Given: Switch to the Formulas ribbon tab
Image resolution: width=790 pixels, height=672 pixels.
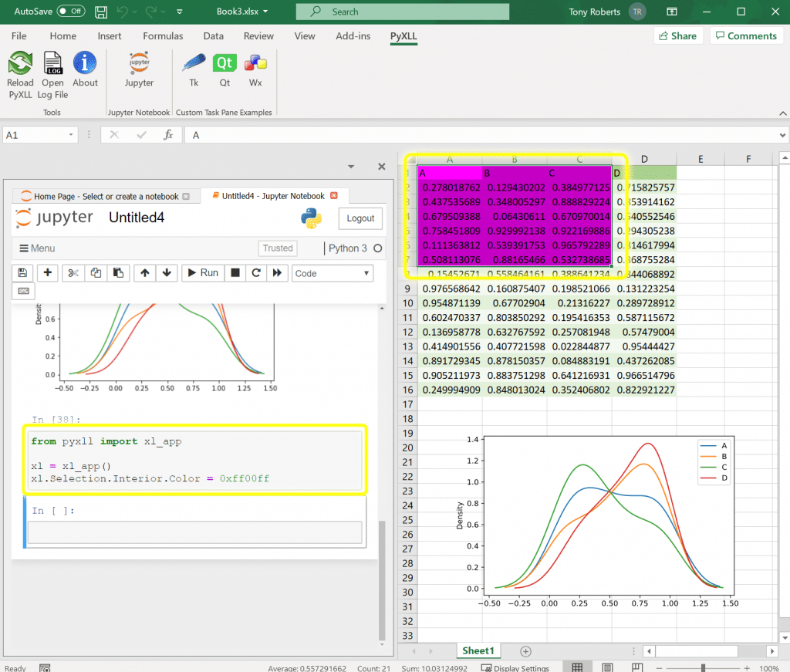Looking at the screenshot, I should [163, 36].
